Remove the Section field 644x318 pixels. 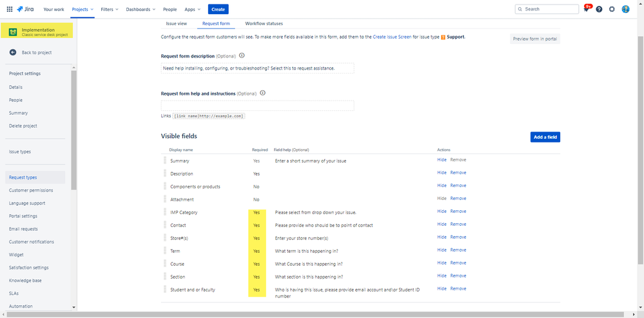click(458, 275)
